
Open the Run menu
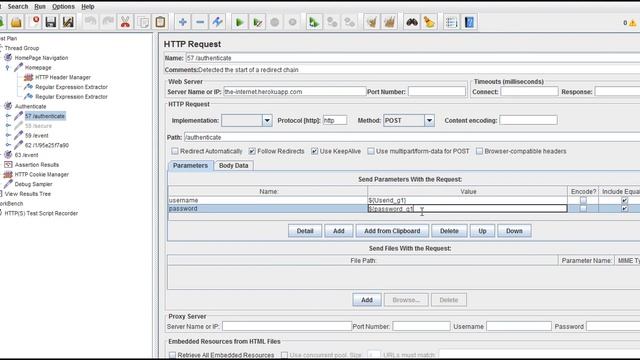(x=40, y=7)
